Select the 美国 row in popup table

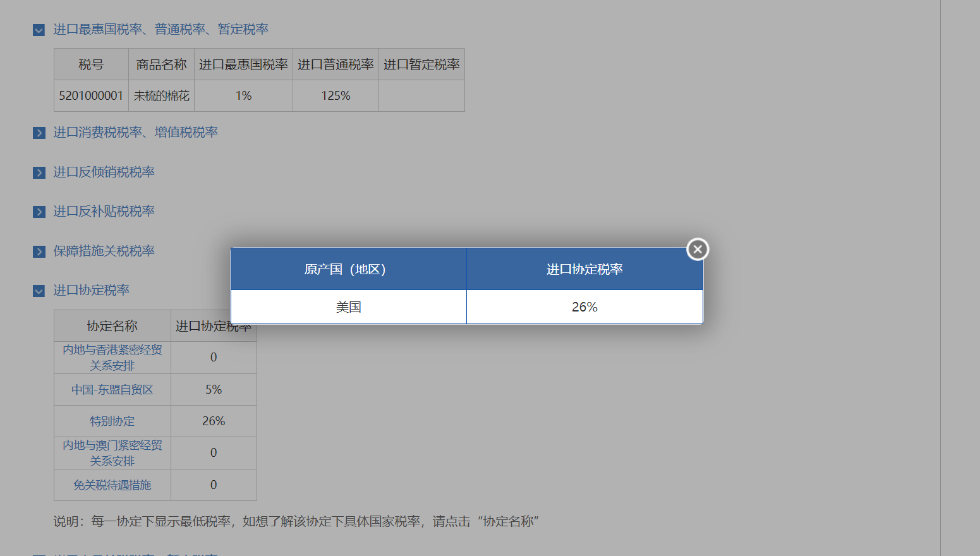349,307
